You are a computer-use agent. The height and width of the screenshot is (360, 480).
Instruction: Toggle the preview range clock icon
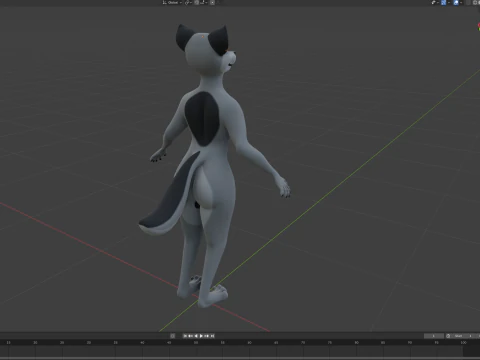pos(448,336)
